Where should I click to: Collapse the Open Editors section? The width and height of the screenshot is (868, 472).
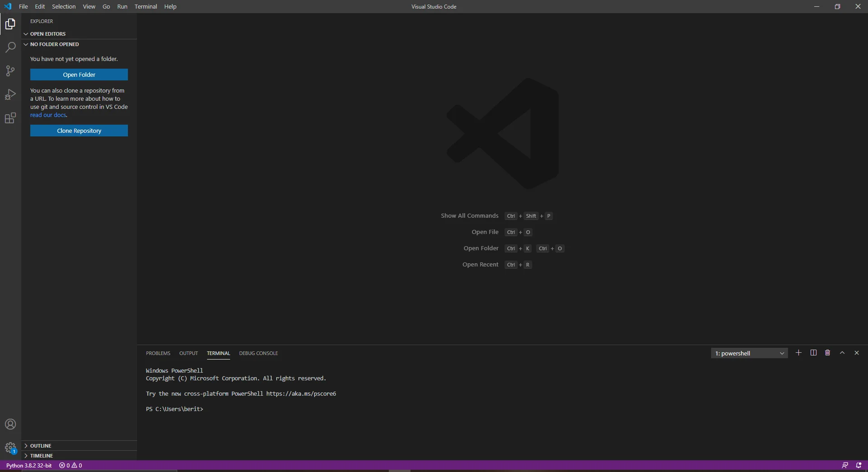[x=79, y=34]
